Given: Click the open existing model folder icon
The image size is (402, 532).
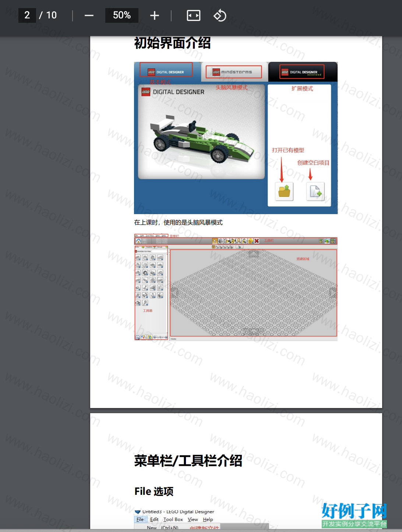Looking at the screenshot, I should (x=284, y=191).
